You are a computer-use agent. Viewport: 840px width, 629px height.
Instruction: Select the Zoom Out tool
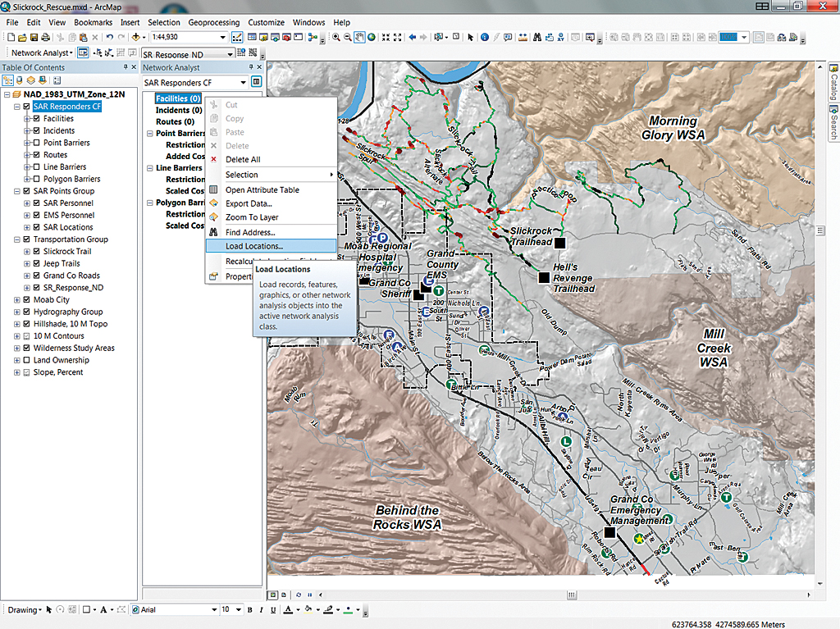point(348,38)
